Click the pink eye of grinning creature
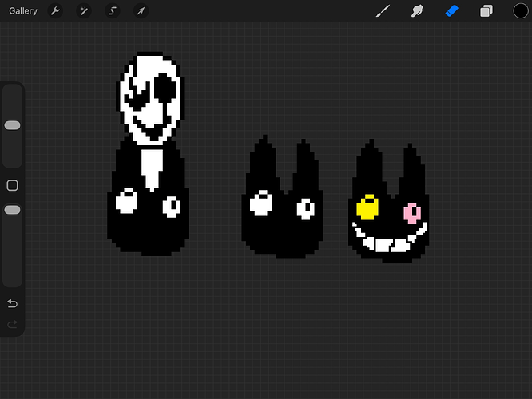The width and height of the screenshot is (532, 399). [x=412, y=213]
